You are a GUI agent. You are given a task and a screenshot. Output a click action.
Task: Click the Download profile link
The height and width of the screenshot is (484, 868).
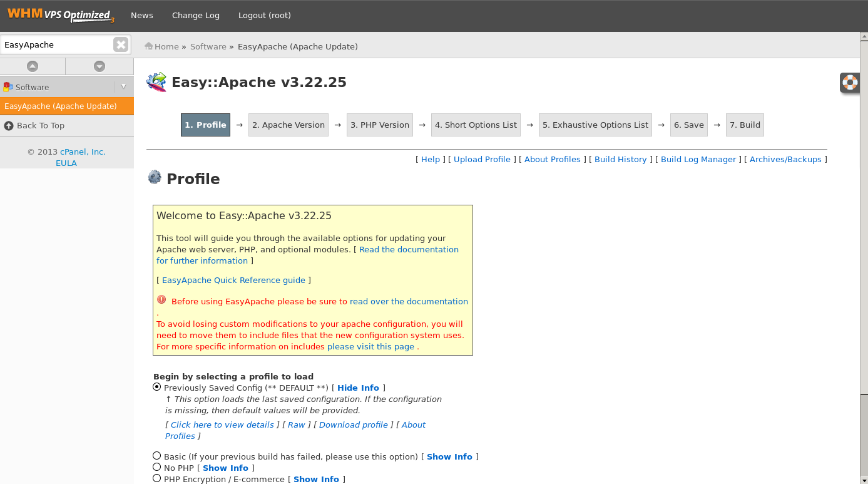pyautogui.click(x=354, y=425)
